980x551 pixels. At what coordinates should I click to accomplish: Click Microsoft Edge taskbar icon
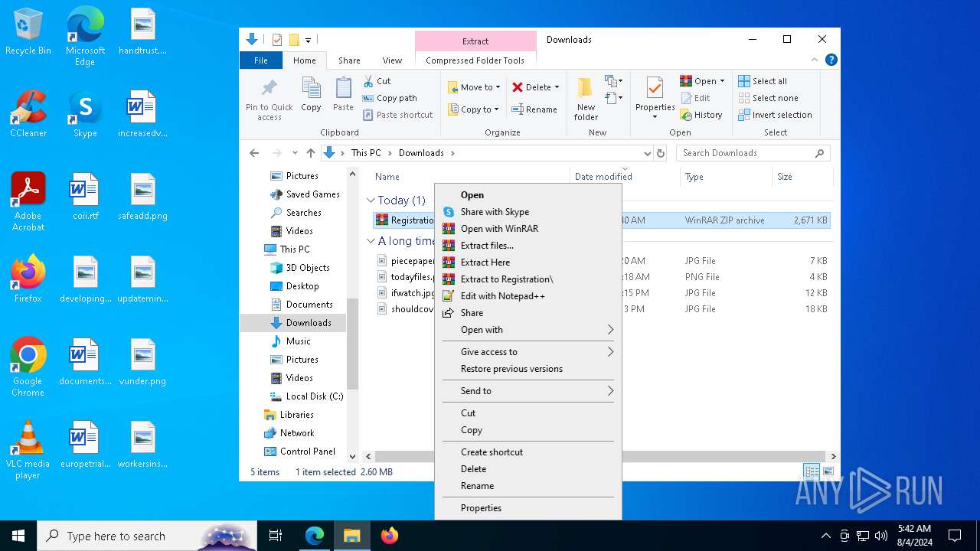click(315, 536)
